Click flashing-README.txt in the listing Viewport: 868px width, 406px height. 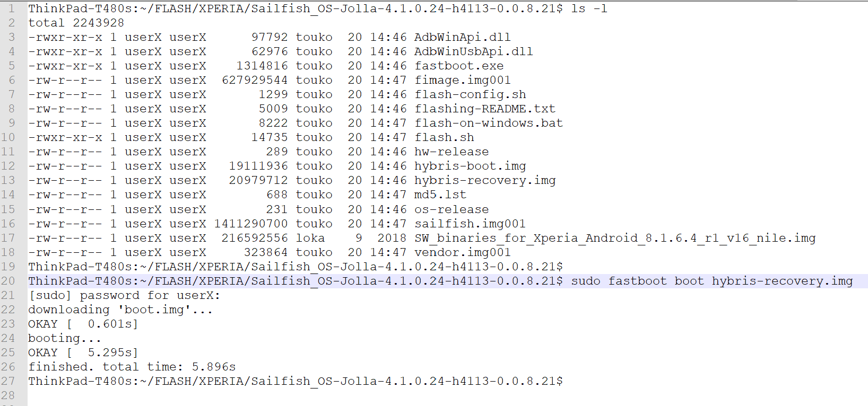click(484, 109)
